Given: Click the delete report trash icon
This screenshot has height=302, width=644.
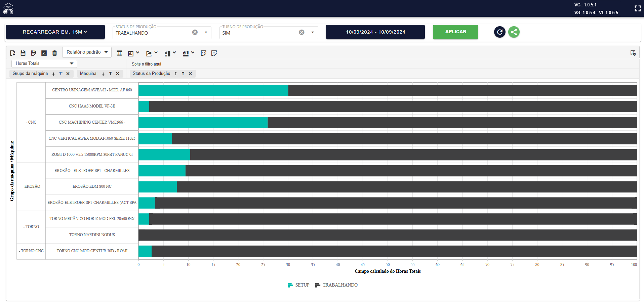Looking at the screenshot, I should [x=54, y=53].
